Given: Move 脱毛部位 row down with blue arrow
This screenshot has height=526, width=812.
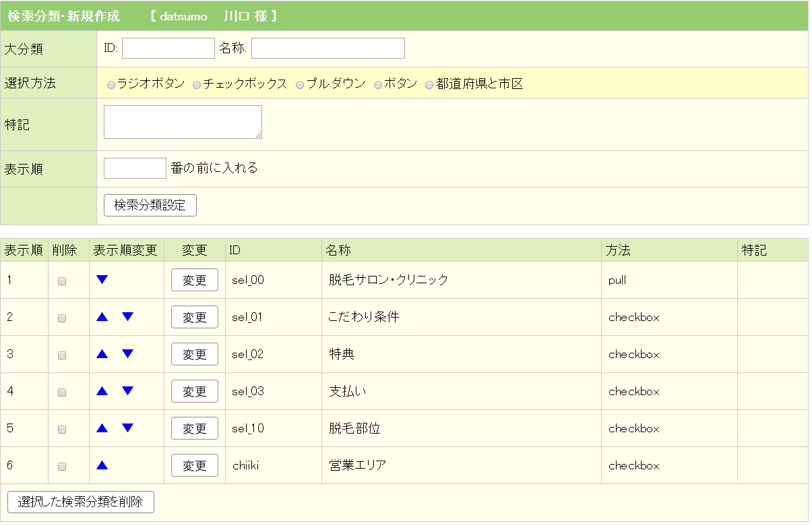Looking at the screenshot, I should pos(127,428).
